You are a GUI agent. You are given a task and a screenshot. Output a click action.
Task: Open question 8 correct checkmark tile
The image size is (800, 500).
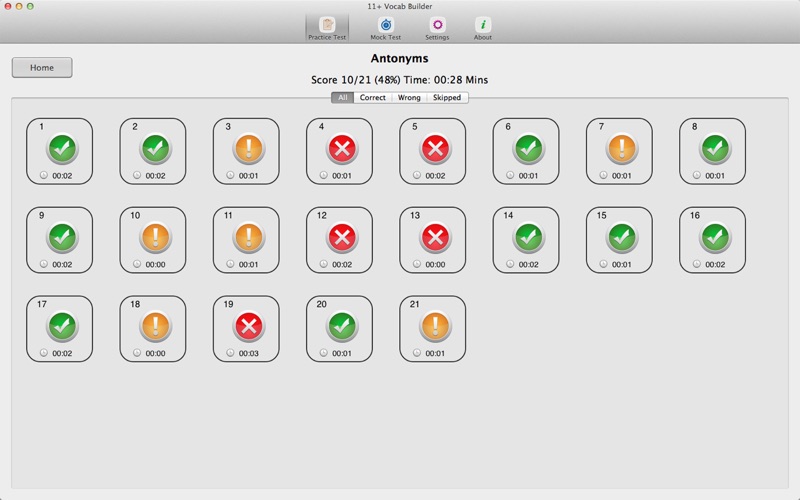click(712, 151)
